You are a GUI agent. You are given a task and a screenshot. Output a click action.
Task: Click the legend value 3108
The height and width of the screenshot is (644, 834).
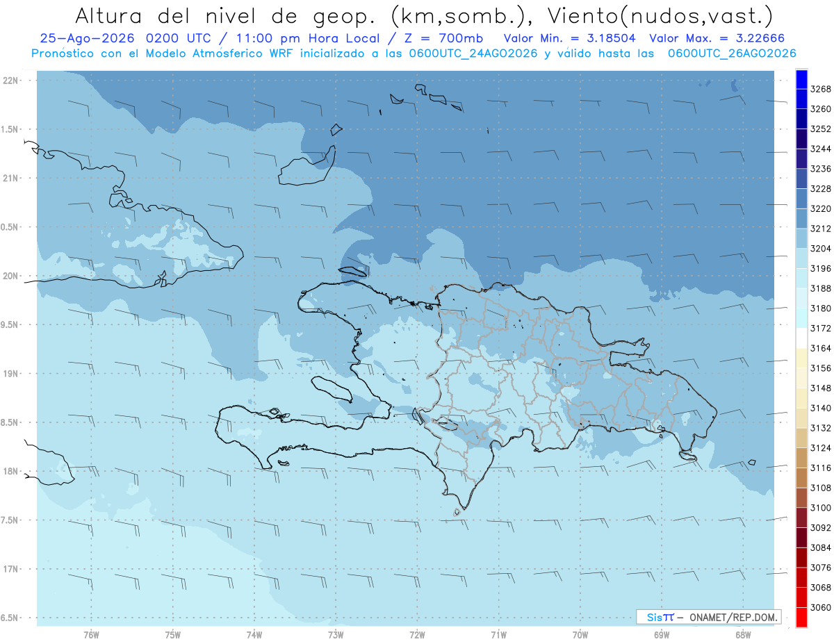pos(821,488)
